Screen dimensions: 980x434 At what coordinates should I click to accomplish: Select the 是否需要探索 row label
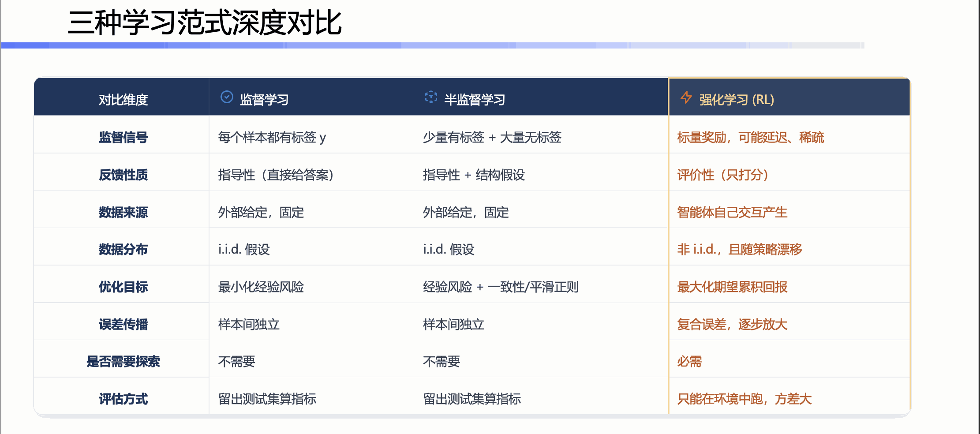click(x=123, y=362)
